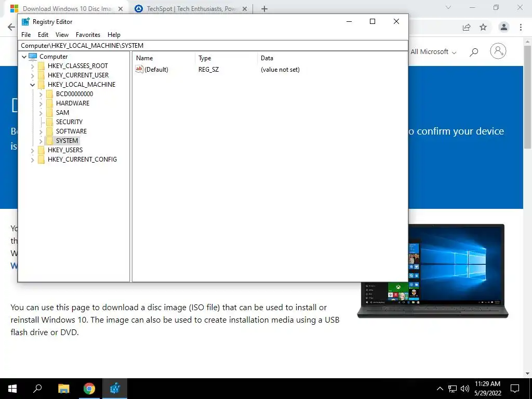Expand the HKEY_CLASSES_ROOT key
The image size is (532, 399).
[33, 66]
